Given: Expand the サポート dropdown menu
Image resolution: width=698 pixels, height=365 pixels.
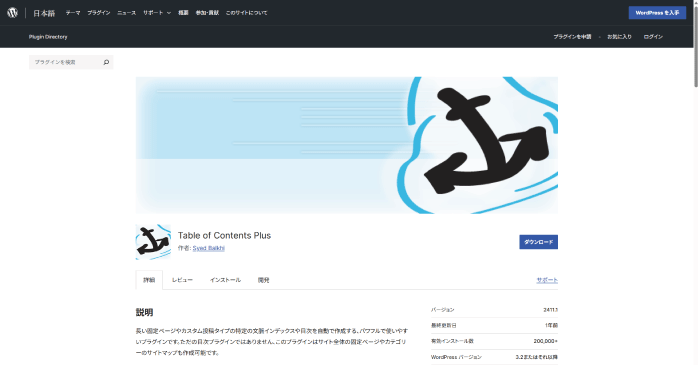Looking at the screenshot, I should click(157, 13).
